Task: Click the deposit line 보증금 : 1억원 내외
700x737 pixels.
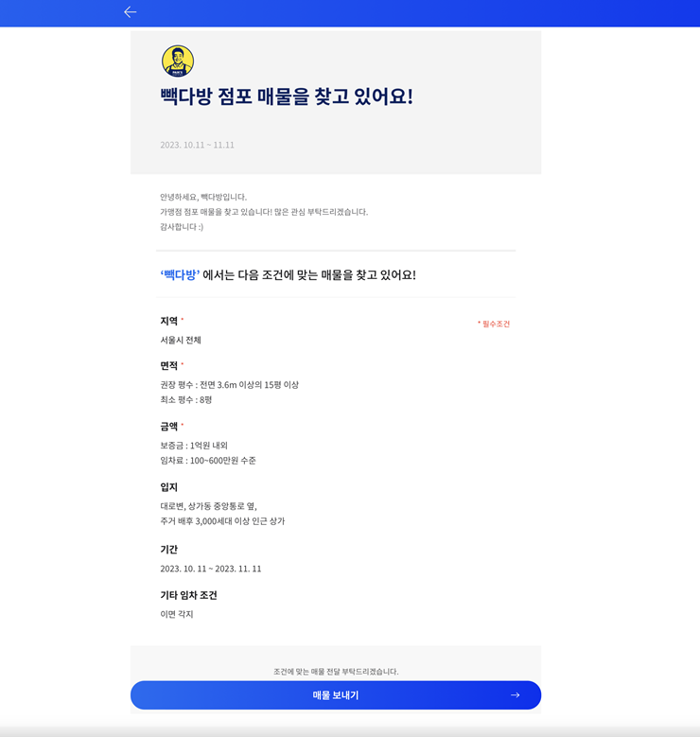Action: tap(194, 446)
